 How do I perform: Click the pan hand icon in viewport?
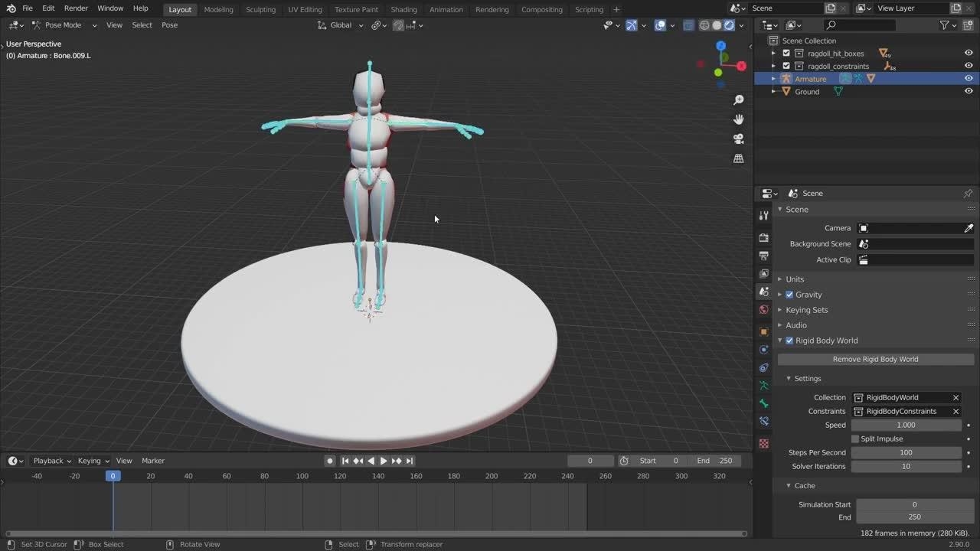(738, 119)
